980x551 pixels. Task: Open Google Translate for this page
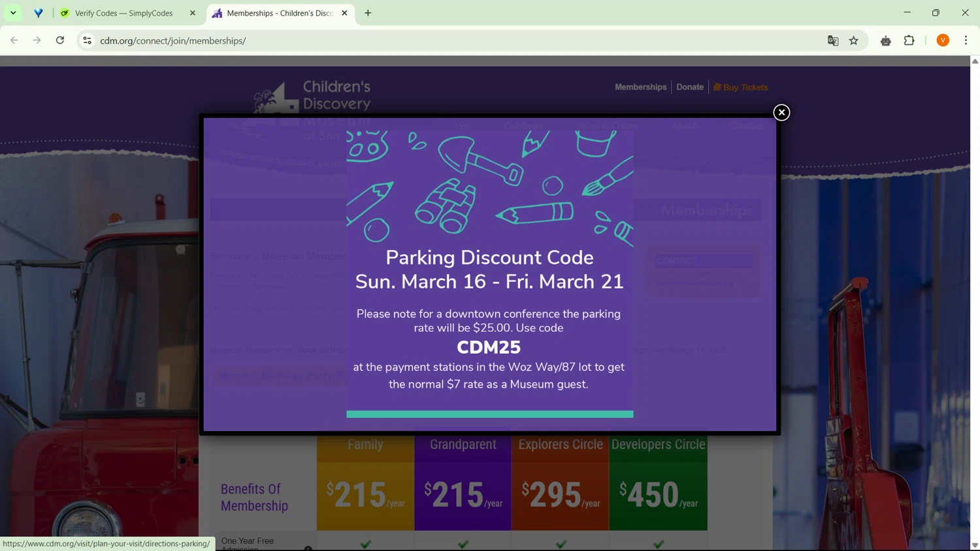pyautogui.click(x=833, y=40)
